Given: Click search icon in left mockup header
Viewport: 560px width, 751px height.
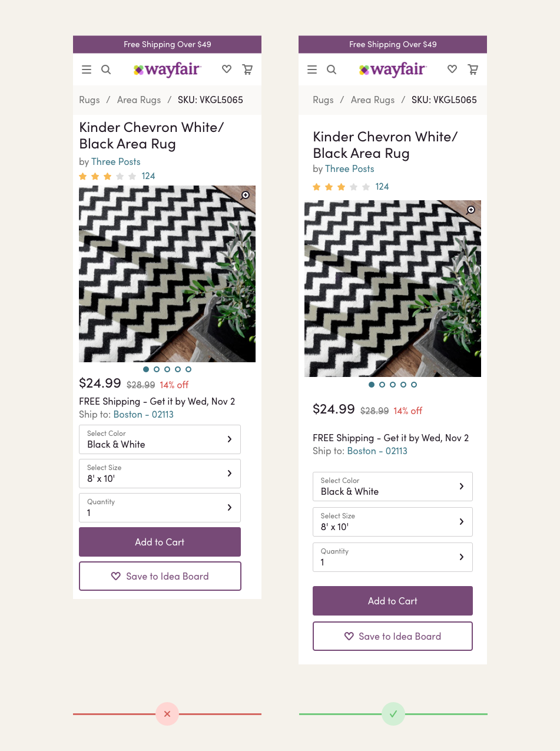Looking at the screenshot, I should tap(106, 70).
